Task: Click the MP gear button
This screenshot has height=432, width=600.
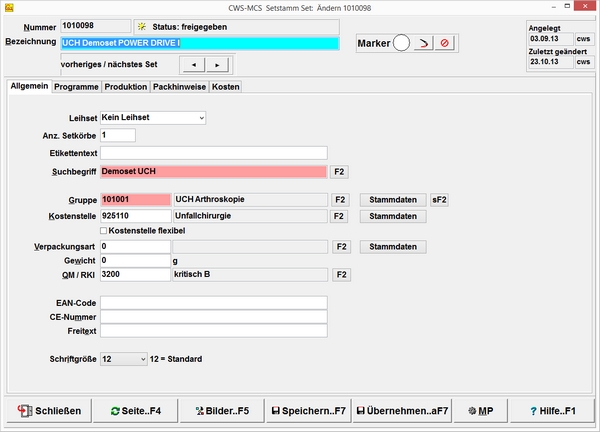Action: 481,411
